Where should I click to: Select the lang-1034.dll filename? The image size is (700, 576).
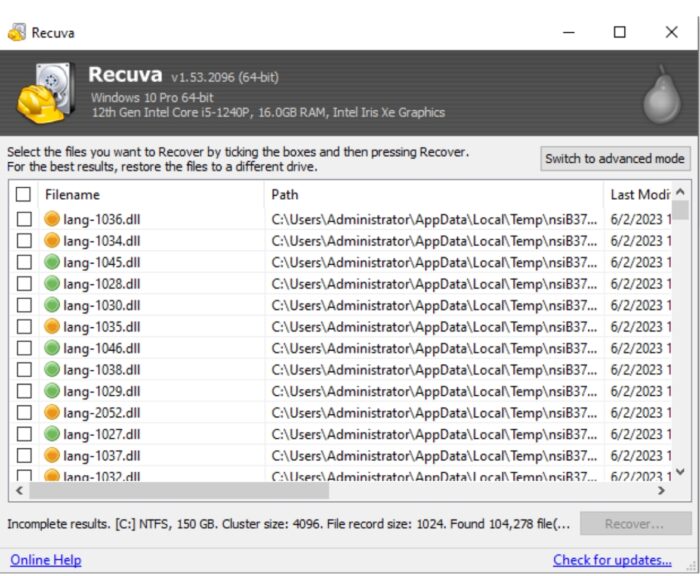(102, 241)
